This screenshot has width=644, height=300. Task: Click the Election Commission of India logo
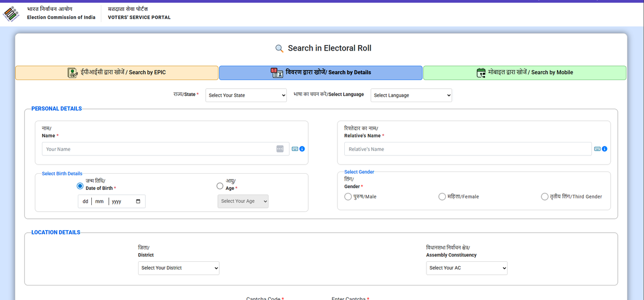11,13
